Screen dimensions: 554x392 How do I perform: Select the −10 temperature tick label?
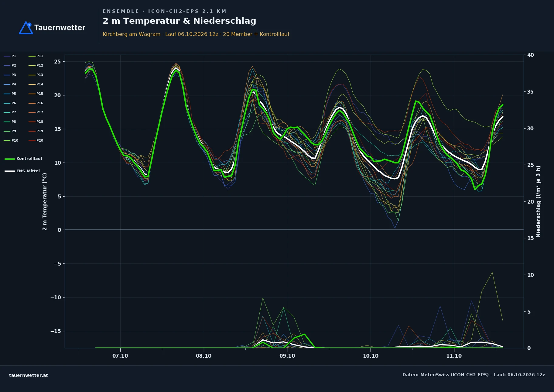56,297
